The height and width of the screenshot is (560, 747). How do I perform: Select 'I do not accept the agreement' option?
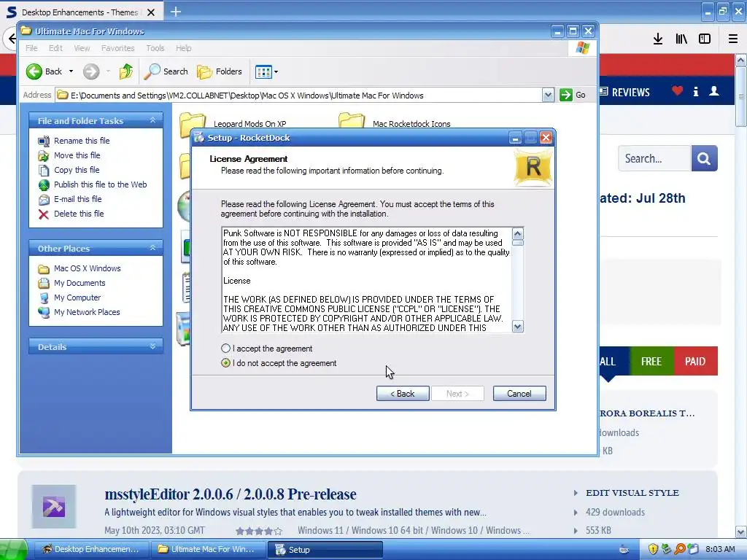point(226,363)
